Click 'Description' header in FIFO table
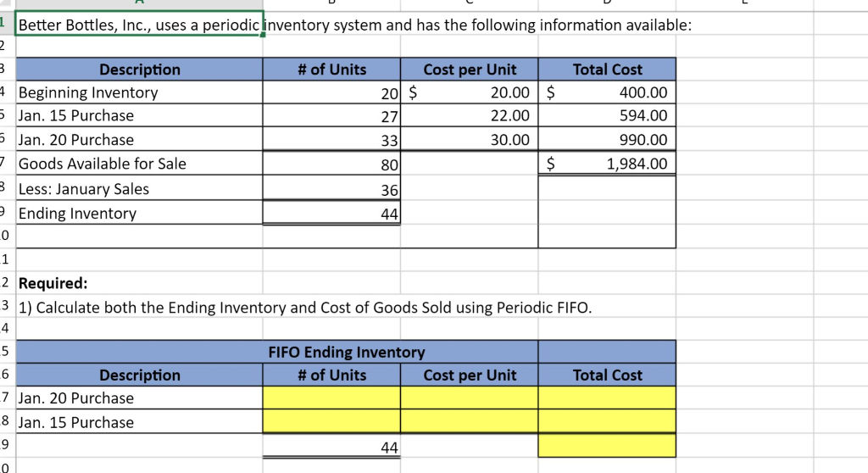The height and width of the screenshot is (473, 868). 139,375
